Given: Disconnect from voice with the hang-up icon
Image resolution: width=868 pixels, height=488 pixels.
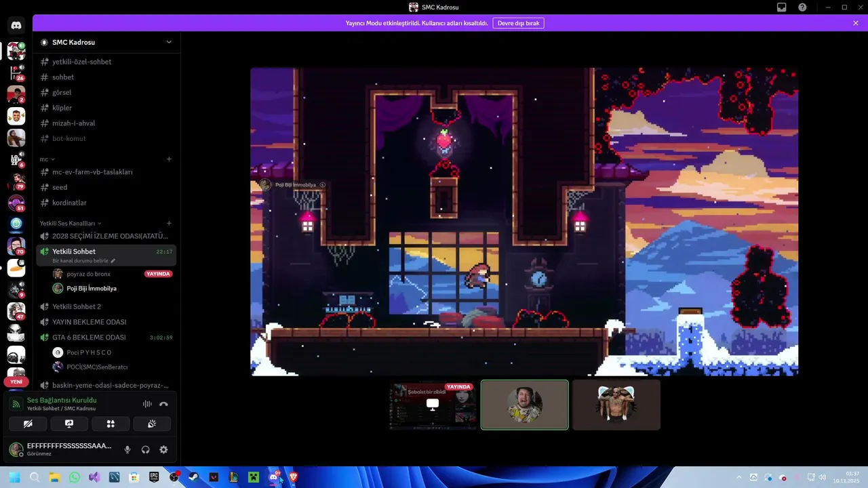Looking at the screenshot, I should tap(163, 404).
